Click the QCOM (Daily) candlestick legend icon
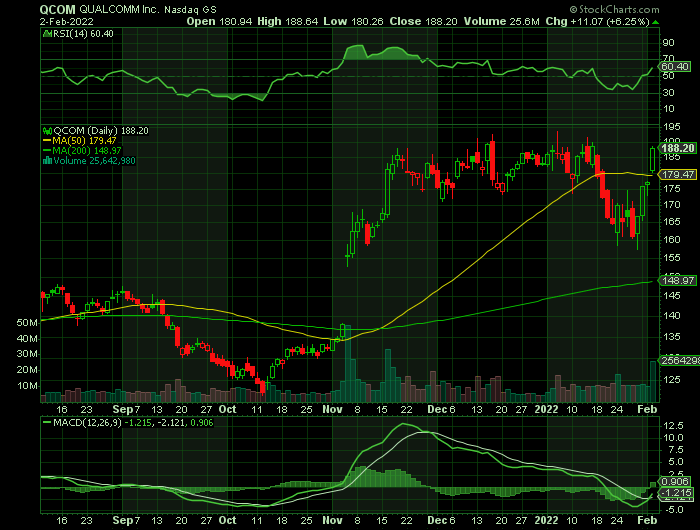Screen dimensions: 700x530 [45, 131]
